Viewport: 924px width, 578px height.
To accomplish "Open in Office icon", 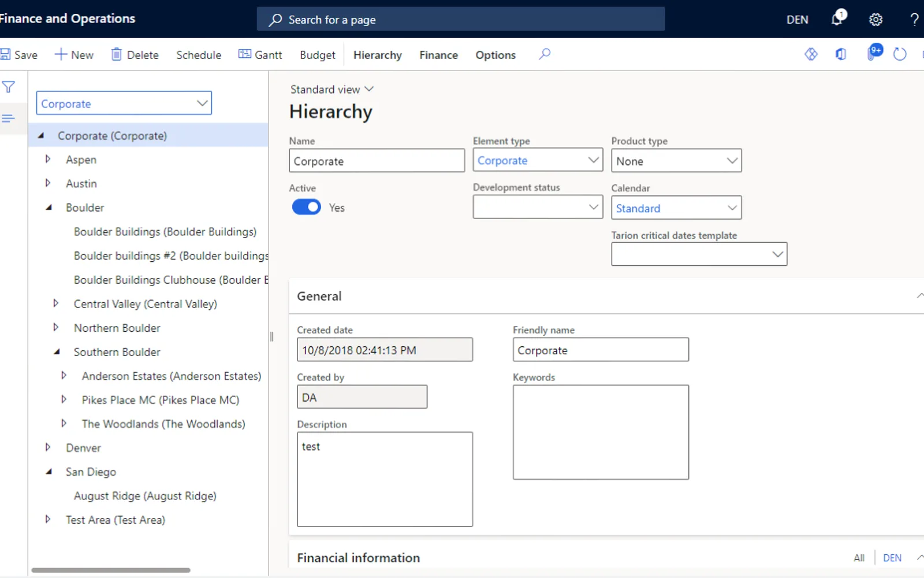I will (x=841, y=54).
